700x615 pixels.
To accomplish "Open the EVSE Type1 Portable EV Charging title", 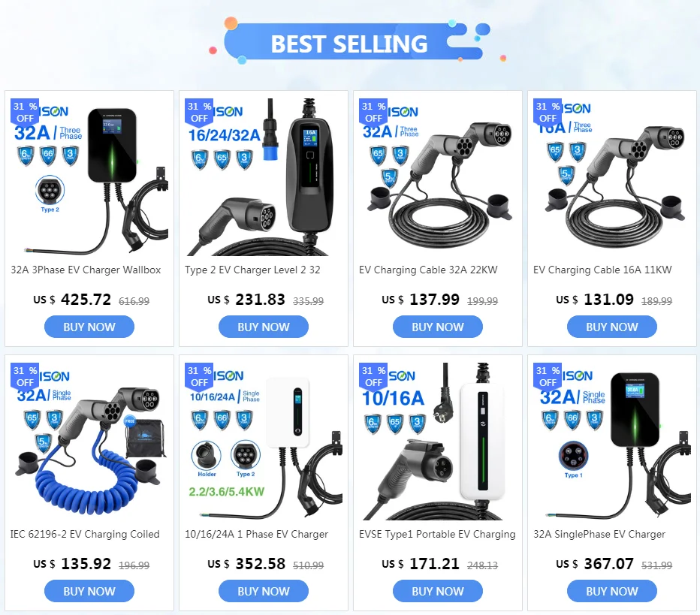I will coord(437,534).
